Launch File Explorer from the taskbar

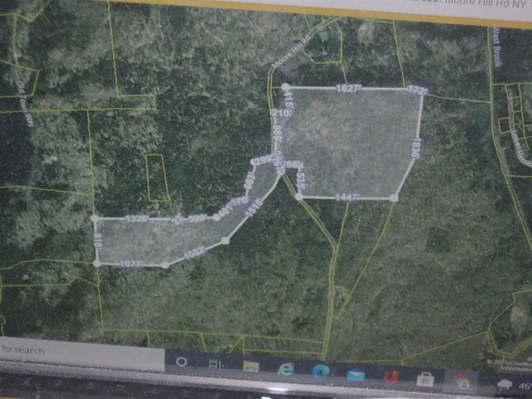click(251, 366)
